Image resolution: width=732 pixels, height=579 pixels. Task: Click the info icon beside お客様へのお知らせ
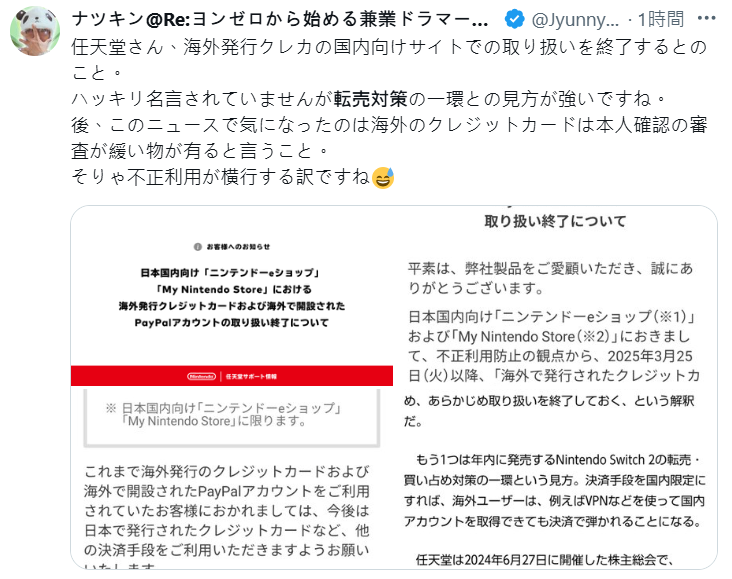point(197,247)
